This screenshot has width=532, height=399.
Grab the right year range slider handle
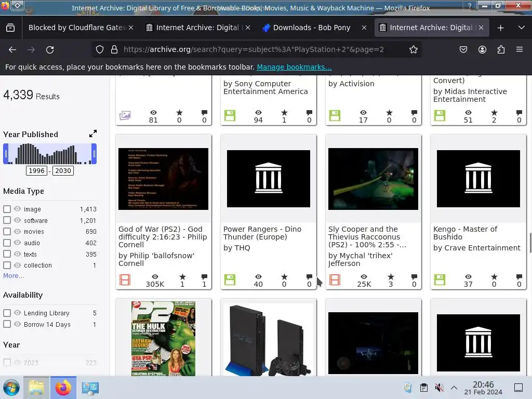coord(94,154)
